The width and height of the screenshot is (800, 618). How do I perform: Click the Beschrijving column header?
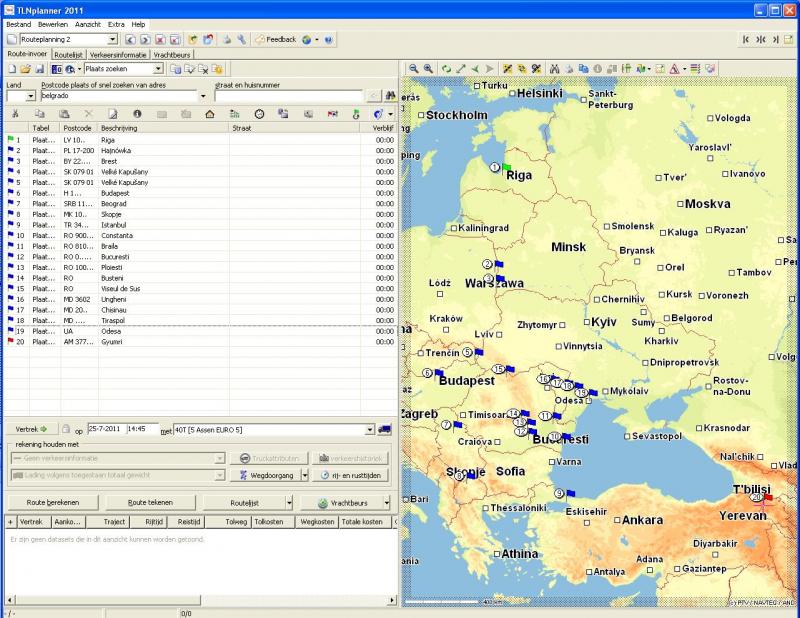(x=163, y=128)
